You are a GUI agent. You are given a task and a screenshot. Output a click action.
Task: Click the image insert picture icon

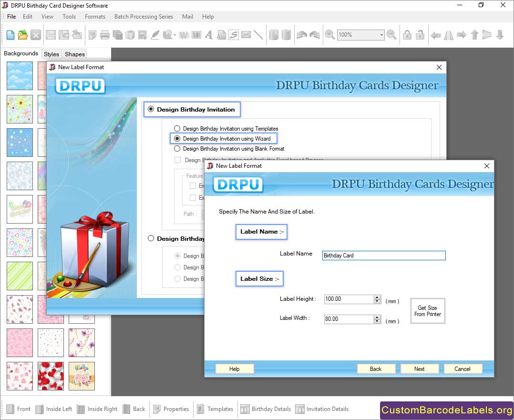tap(142, 35)
